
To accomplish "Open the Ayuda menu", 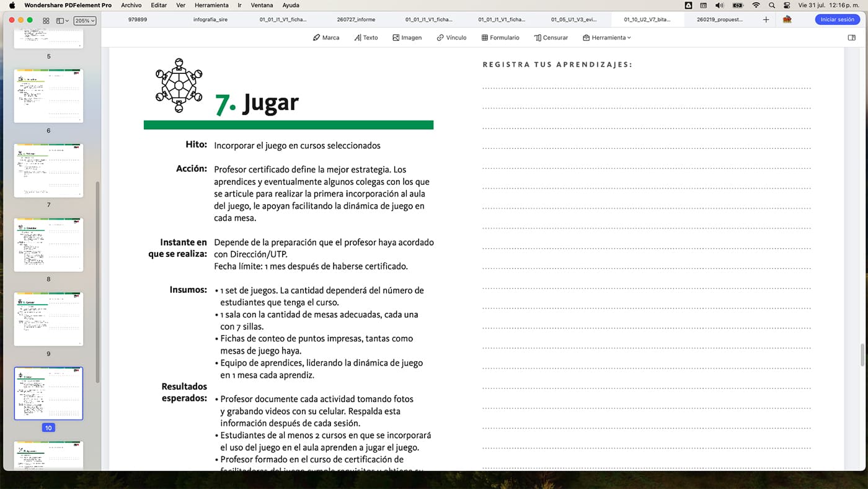I will 291,5.
